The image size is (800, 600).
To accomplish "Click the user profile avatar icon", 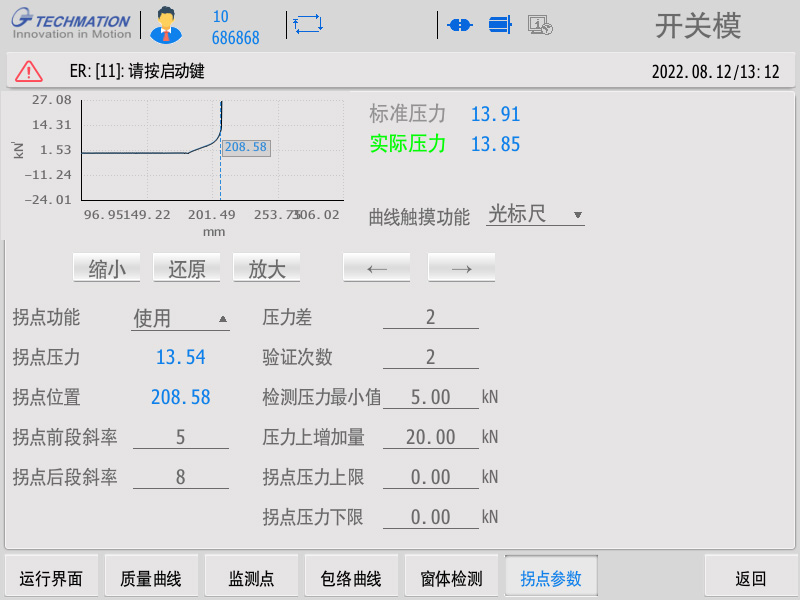I will pos(168,26).
